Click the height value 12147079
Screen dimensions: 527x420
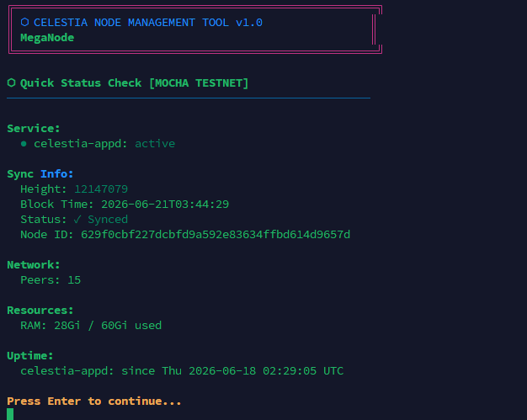point(101,189)
